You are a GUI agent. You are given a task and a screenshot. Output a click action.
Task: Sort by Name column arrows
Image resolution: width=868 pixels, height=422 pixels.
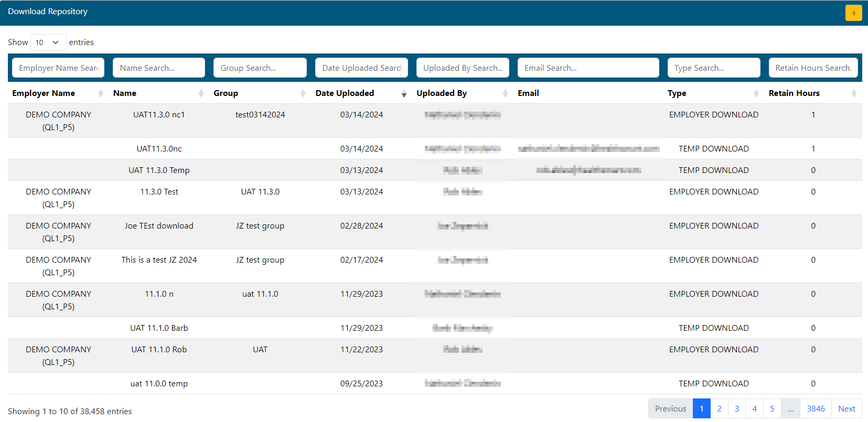click(201, 93)
